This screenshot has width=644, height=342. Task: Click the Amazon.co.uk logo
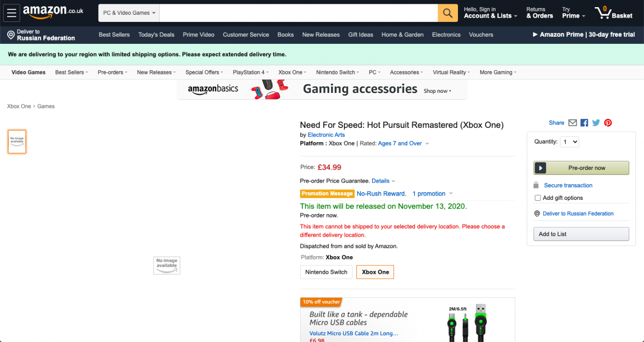tap(53, 12)
